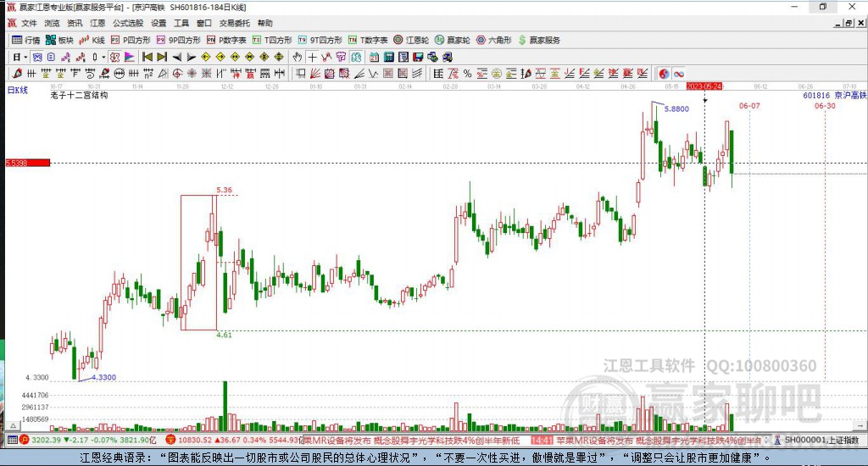
Task: Select the Gann fan lines tool
Action: pyautogui.click(x=315, y=74)
